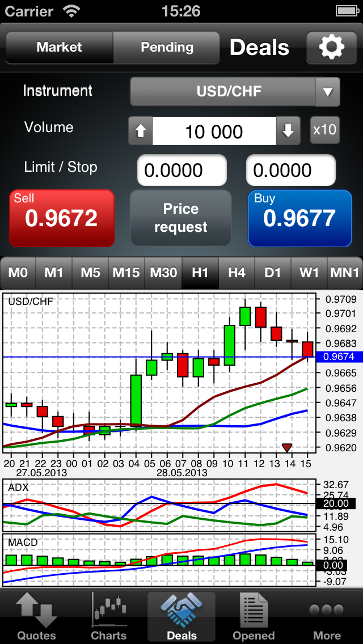Switch to Market order mode
Screen dimensions: 363x644
coord(60,48)
